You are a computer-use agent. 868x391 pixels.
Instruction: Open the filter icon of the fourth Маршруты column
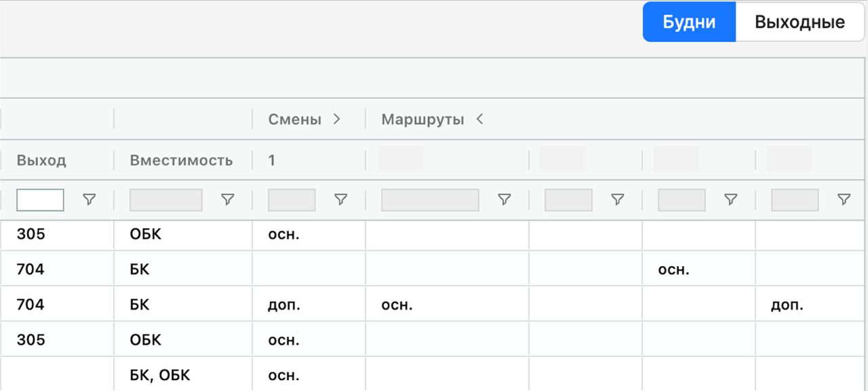844,200
